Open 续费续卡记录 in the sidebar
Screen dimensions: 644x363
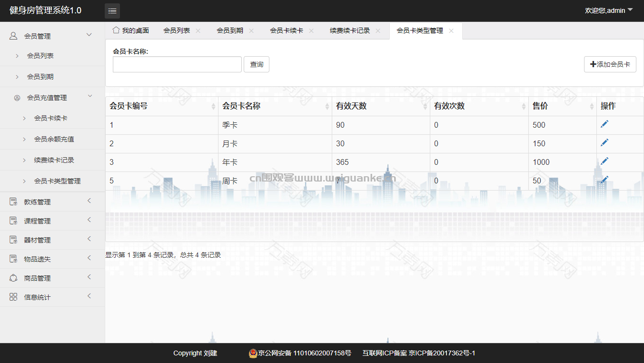[54, 160]
